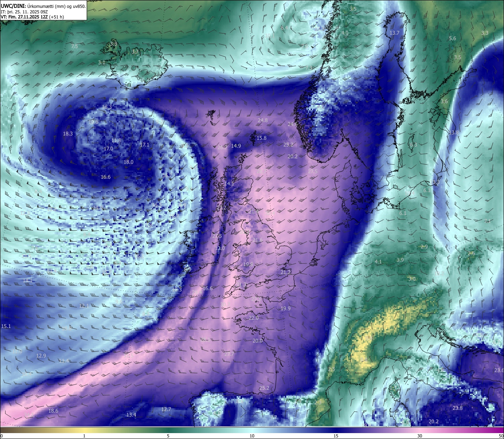
Task: Click the map value 18.6 in the bottom left
Action: (x=53, y=411)
